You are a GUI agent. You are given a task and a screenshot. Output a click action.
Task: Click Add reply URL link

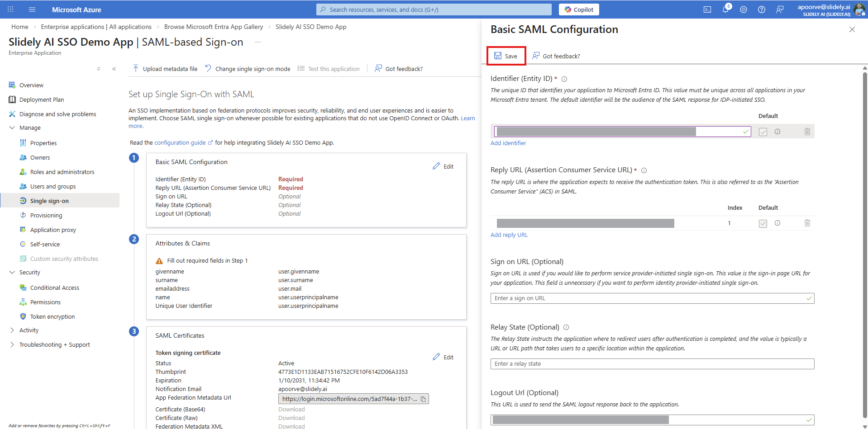pyautogui.click(x=509, y=235)
